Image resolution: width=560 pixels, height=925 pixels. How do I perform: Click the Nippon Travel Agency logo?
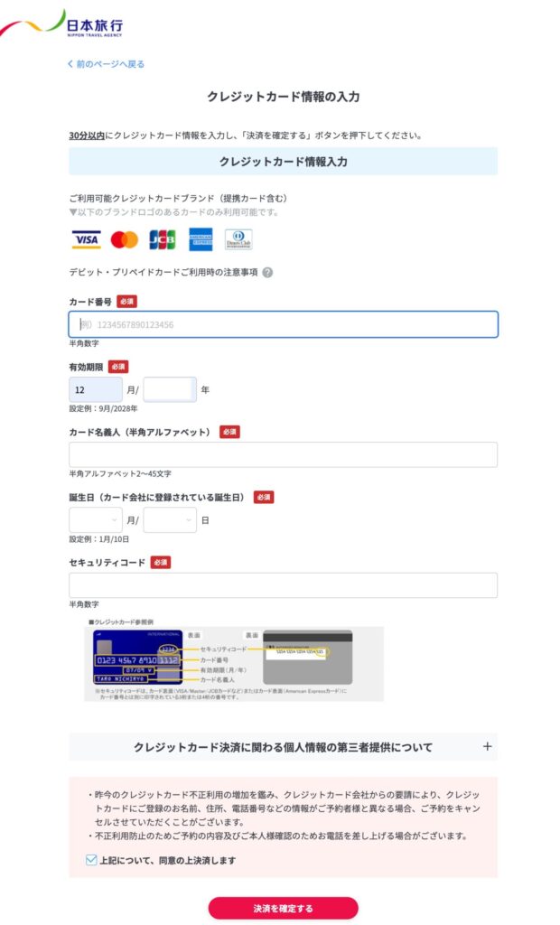pos(62,23)
